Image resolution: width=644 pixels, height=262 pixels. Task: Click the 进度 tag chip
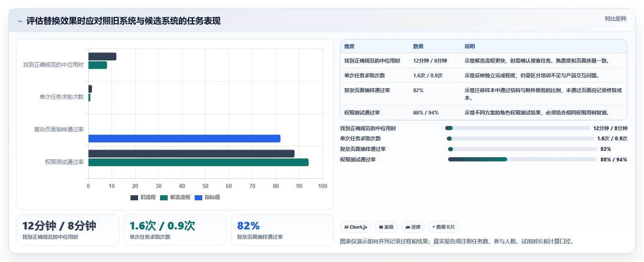[x=413, y=227]
